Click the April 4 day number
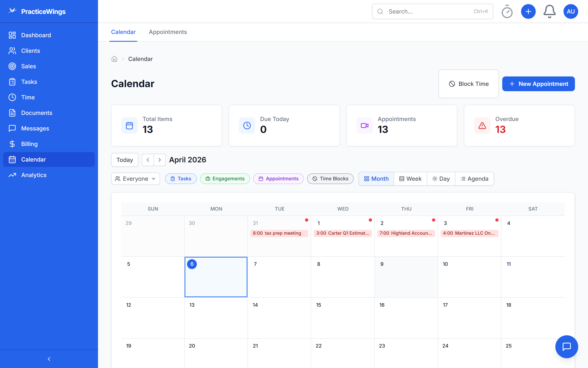The height and width of the screenshot is (368, 588). tap(509, 223)
